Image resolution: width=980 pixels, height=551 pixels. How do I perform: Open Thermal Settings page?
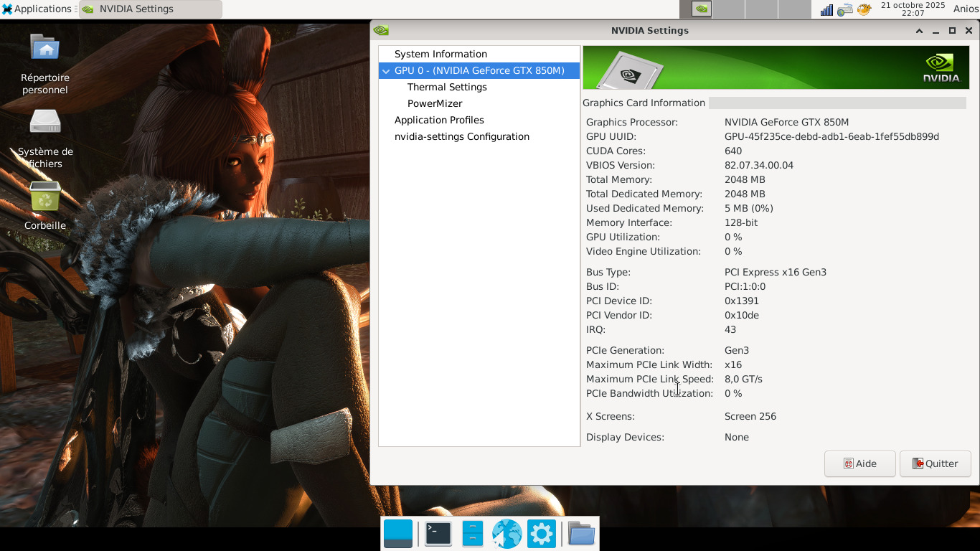point(447,87)
